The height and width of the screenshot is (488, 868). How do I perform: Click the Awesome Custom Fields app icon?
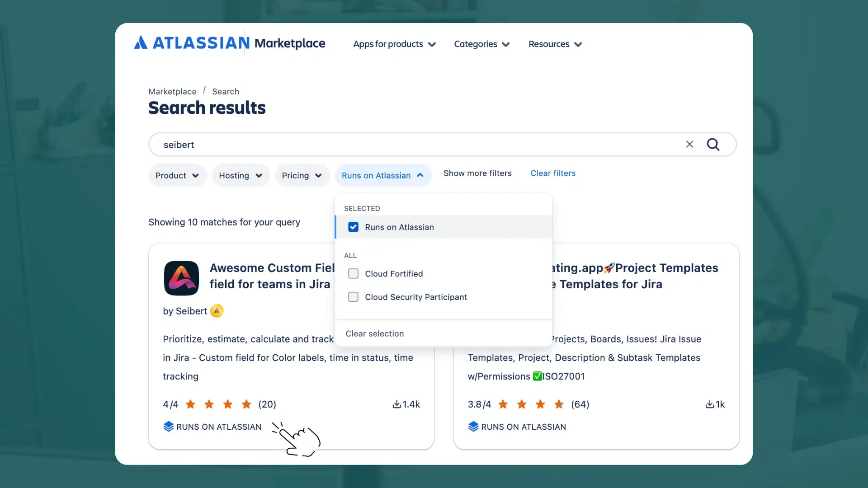[181, 278]
